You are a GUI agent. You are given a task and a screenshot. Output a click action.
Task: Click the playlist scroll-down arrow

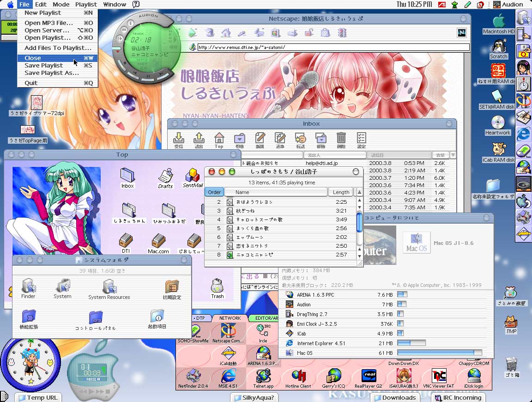coord(360,256)
